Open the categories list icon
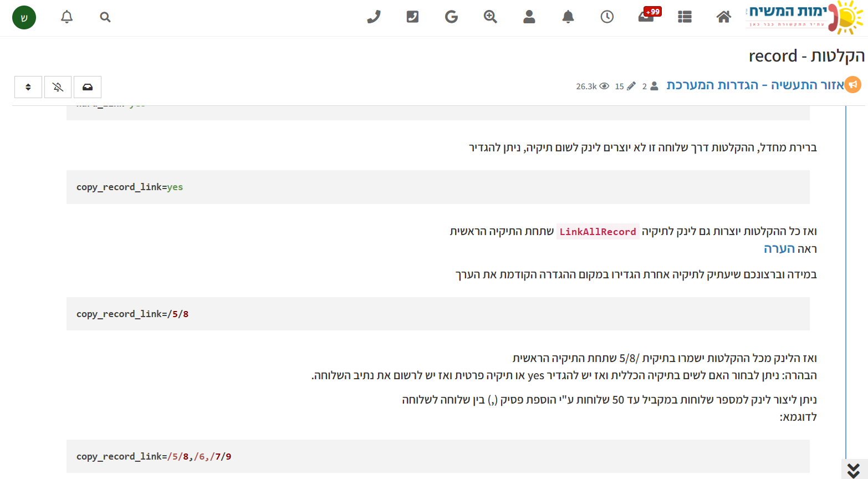The width and height of the screenshot is (868, 479). click(x=685, y=17)
